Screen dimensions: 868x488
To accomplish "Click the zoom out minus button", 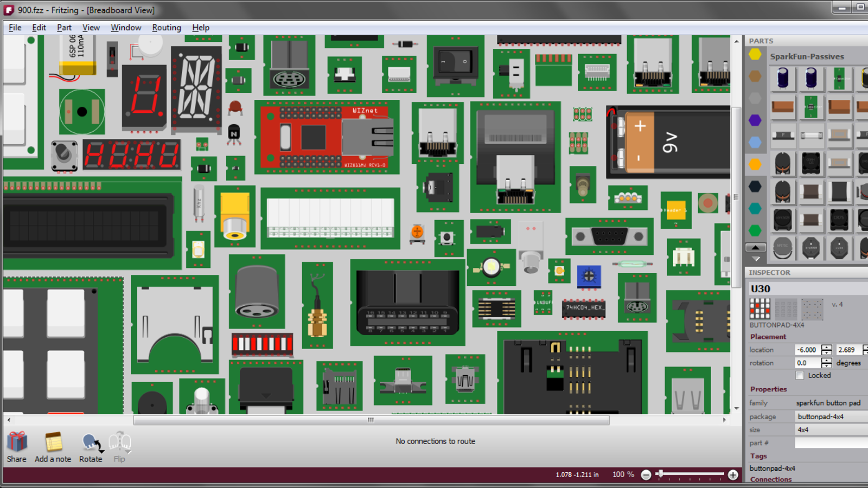I will point(646,474).
